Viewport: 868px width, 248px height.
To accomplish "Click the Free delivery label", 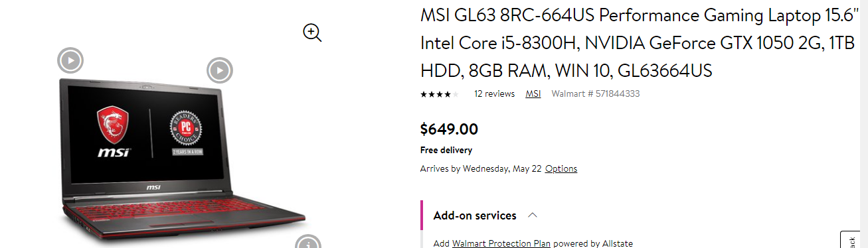I will pyautogui.click(x=446, y=150).
